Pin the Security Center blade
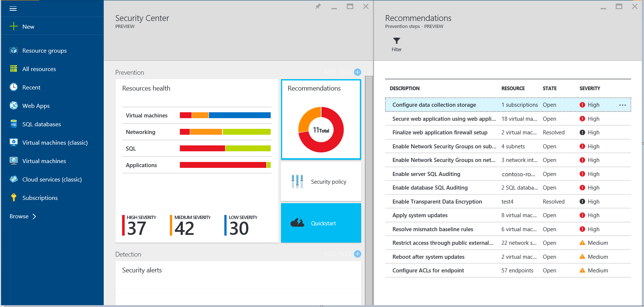This screenshot has height=307, width=644. tap(318, 6)
